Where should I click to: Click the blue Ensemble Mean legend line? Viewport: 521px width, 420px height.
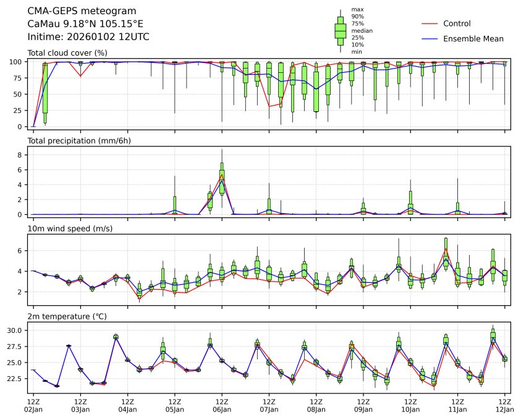click(429, 39)
